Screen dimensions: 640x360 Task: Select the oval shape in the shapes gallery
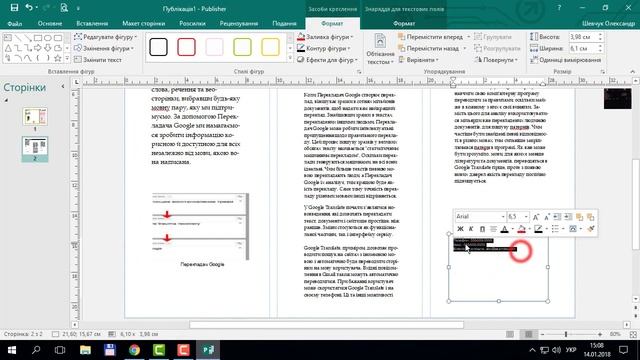pos(48,38)
